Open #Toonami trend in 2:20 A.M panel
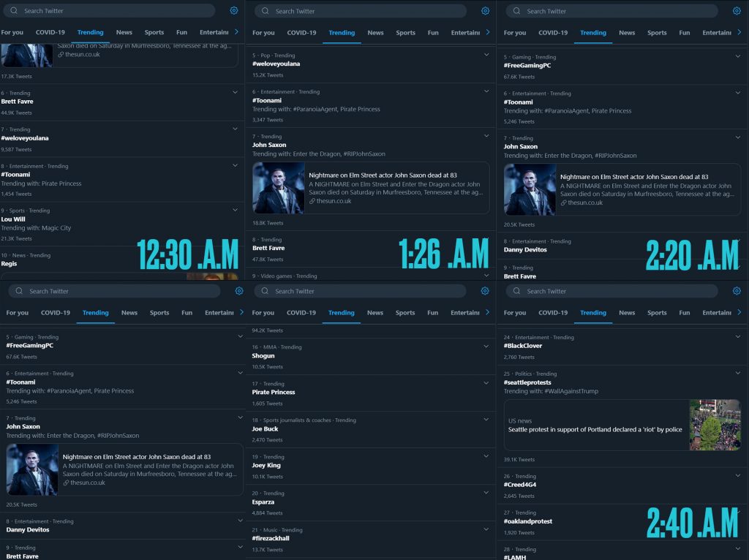The image size is (749, 560). tap(519, 102)
